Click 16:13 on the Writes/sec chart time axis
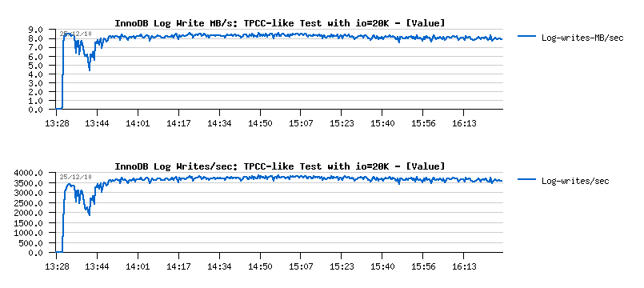Image resolution: width=644 pixels, height=288 pixels. [x=464, y=267]
